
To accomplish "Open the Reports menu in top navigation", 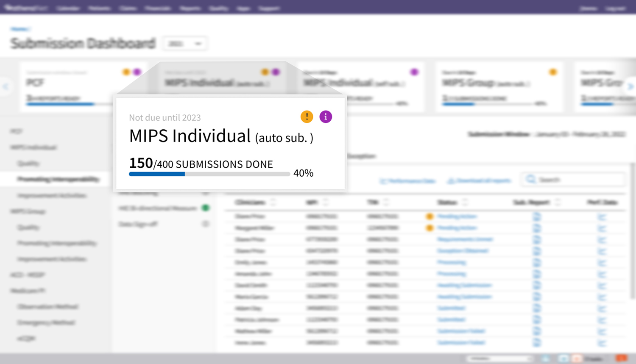I will pos(190,8).
